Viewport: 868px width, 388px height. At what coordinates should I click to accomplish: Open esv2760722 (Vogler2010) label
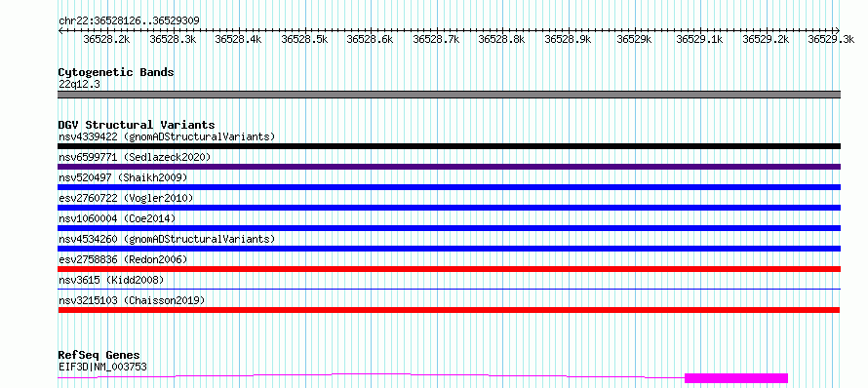(x=126, y=198)
